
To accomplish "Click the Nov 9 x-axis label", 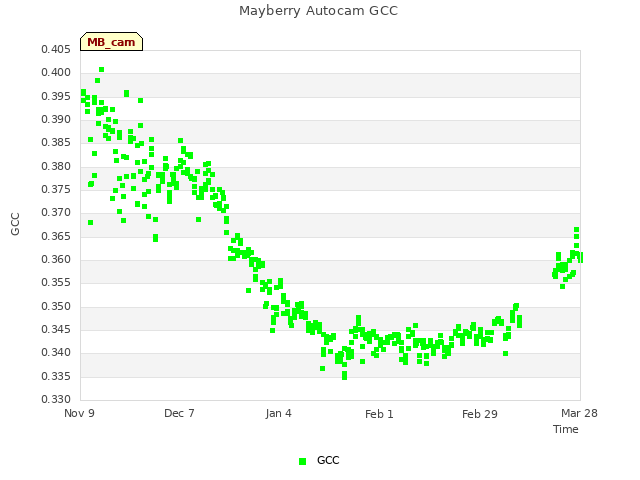I will tap(79, 413).
